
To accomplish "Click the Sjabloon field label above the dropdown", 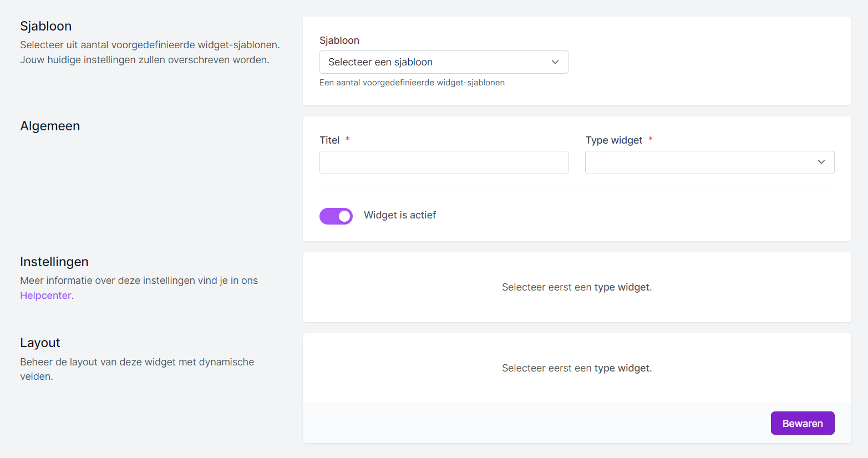I will [x=339, y=40].
